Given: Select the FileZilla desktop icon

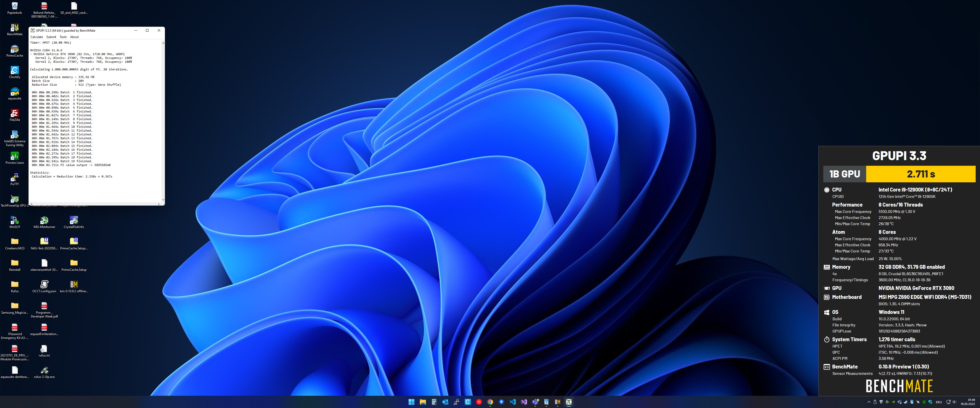Looking at the screenshot, I should tap(15, 115).
